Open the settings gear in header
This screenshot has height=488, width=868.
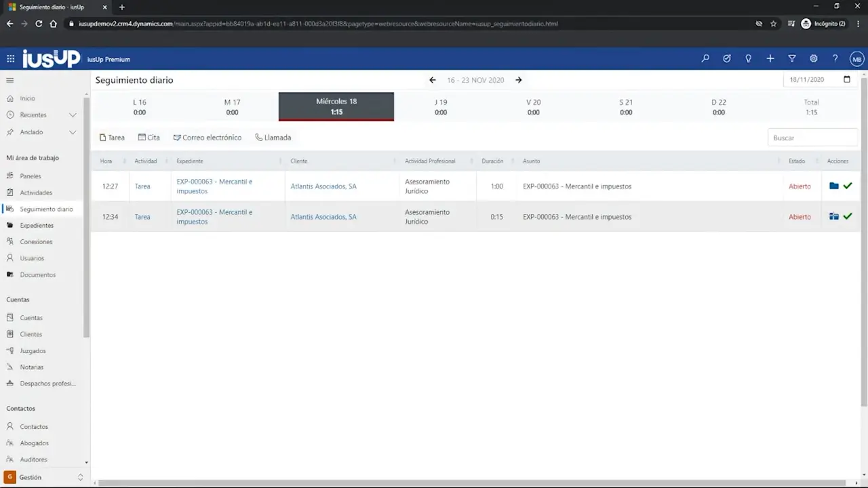814,59
